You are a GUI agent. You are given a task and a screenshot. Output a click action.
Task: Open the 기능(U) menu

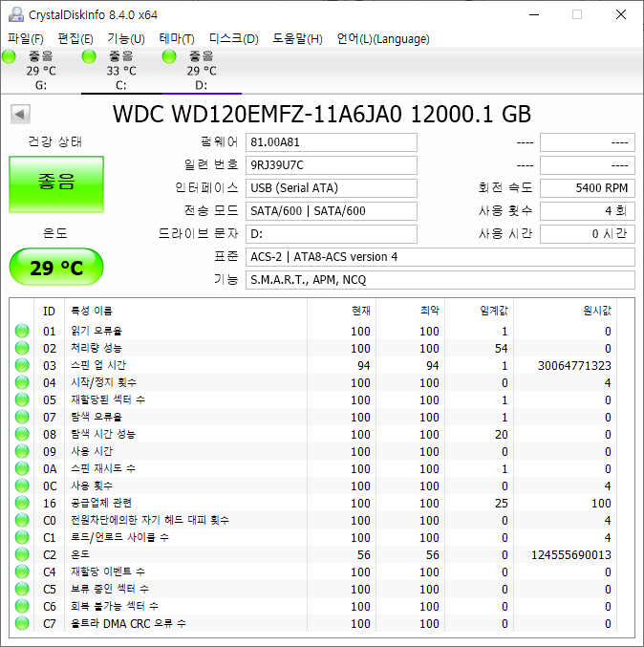pyautogui.click(x=126, y=39)
